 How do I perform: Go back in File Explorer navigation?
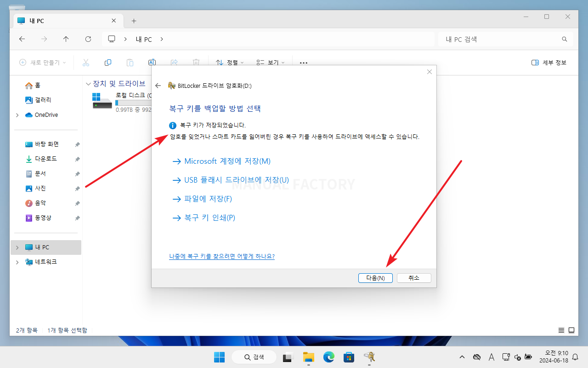tap(22, 40)
